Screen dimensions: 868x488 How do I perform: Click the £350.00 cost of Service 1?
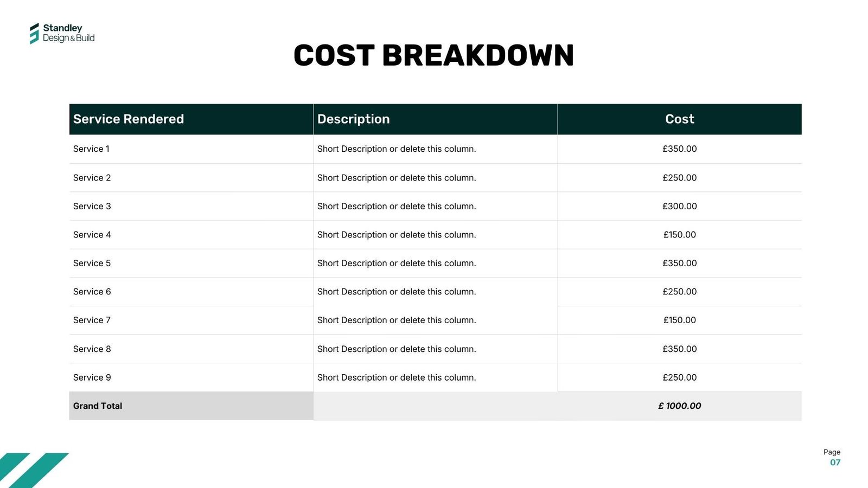(x=679, y=149)
